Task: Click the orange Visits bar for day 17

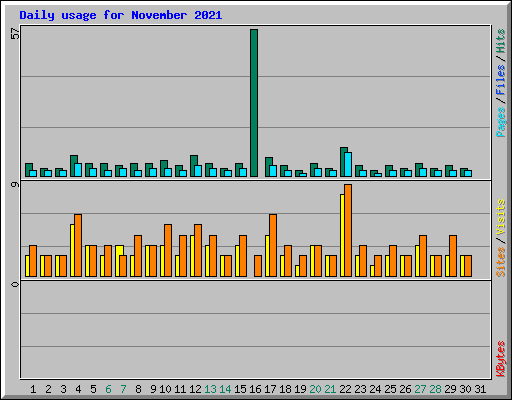Action: [273, 246]
